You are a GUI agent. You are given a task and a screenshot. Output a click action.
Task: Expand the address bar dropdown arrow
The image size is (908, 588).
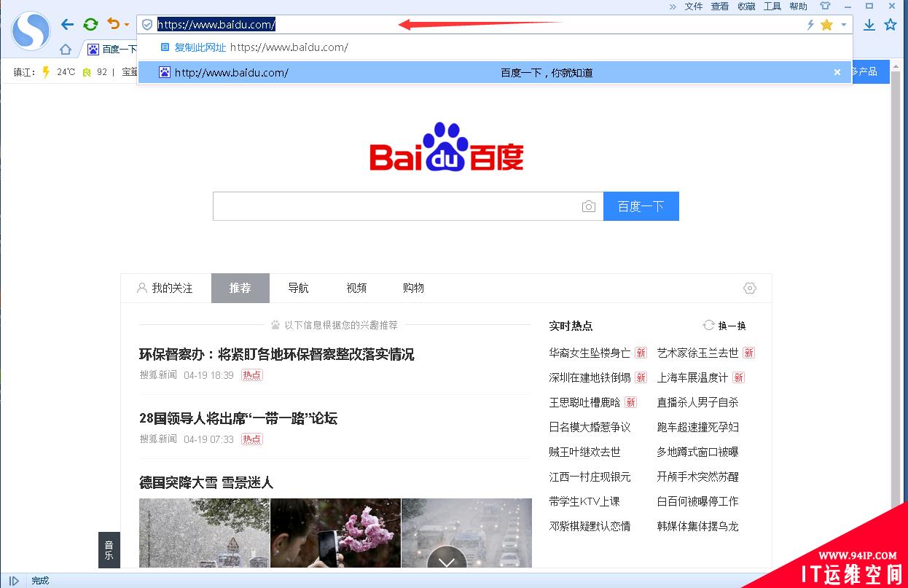point(843,25)
